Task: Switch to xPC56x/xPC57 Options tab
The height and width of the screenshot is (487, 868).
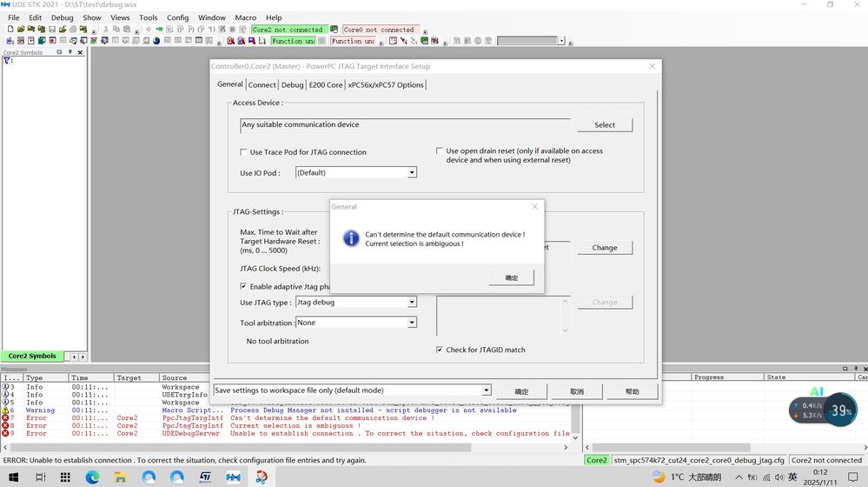Action: (x=386, y=84)
